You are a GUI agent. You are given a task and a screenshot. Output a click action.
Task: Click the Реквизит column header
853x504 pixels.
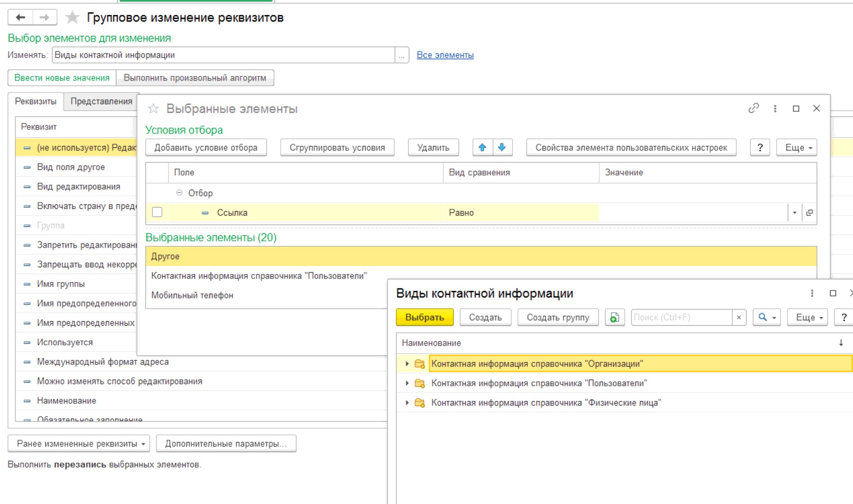[76, 127]
